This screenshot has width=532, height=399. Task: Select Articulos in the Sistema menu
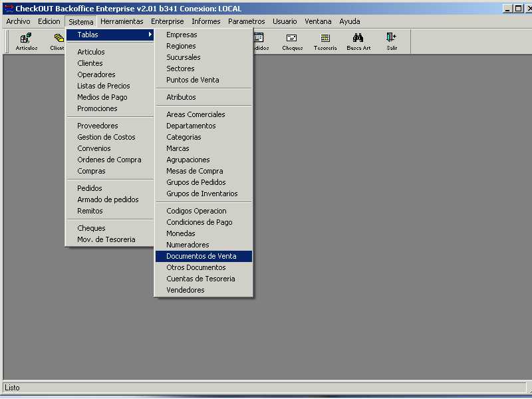110,52
